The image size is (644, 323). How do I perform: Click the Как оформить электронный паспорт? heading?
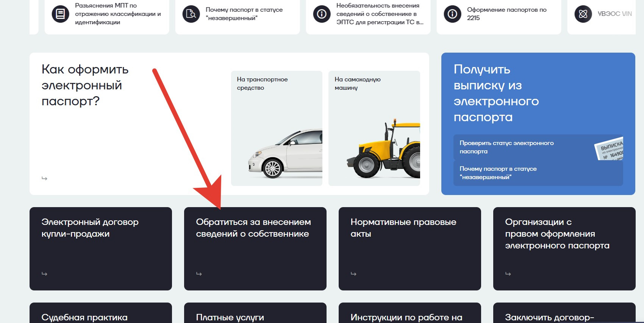point(85,85)
